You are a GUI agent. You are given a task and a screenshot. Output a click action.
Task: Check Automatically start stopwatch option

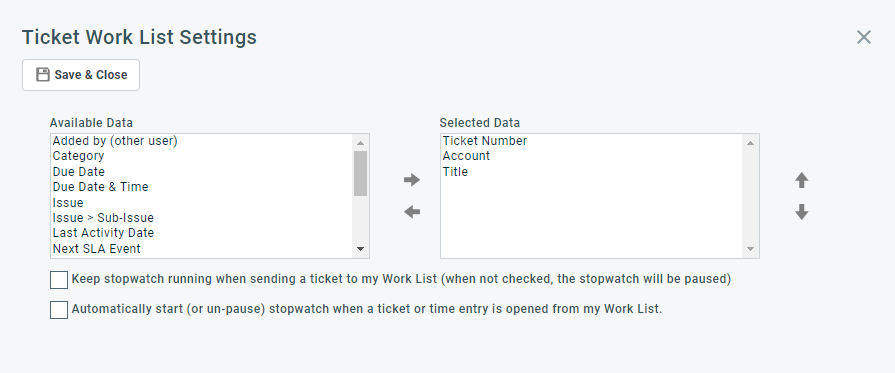[x=59, y=310]
